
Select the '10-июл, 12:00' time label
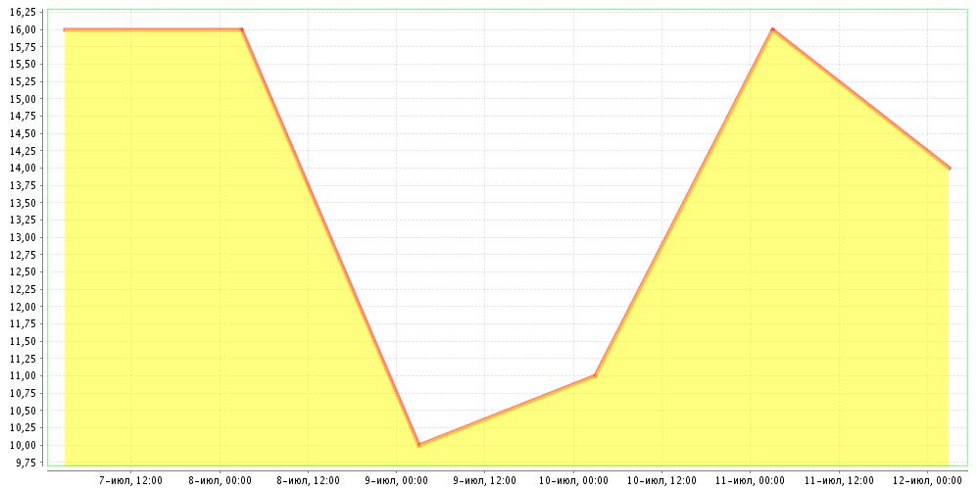pos(661,480)
